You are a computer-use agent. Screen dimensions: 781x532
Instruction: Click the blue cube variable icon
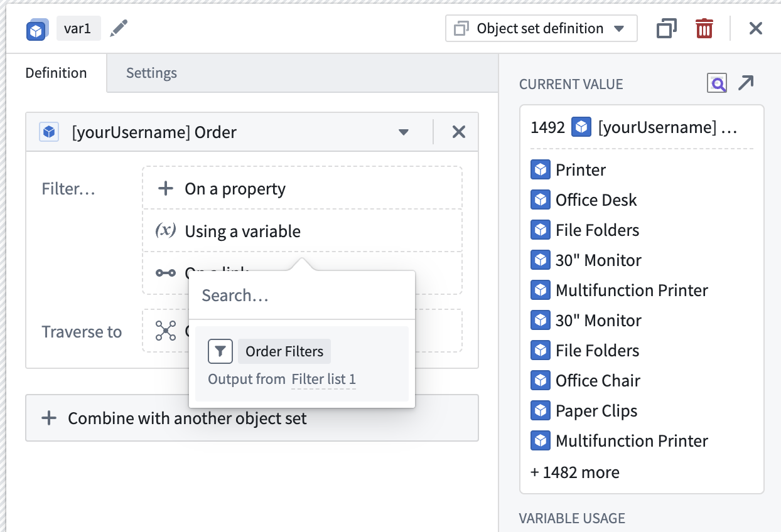36,29
